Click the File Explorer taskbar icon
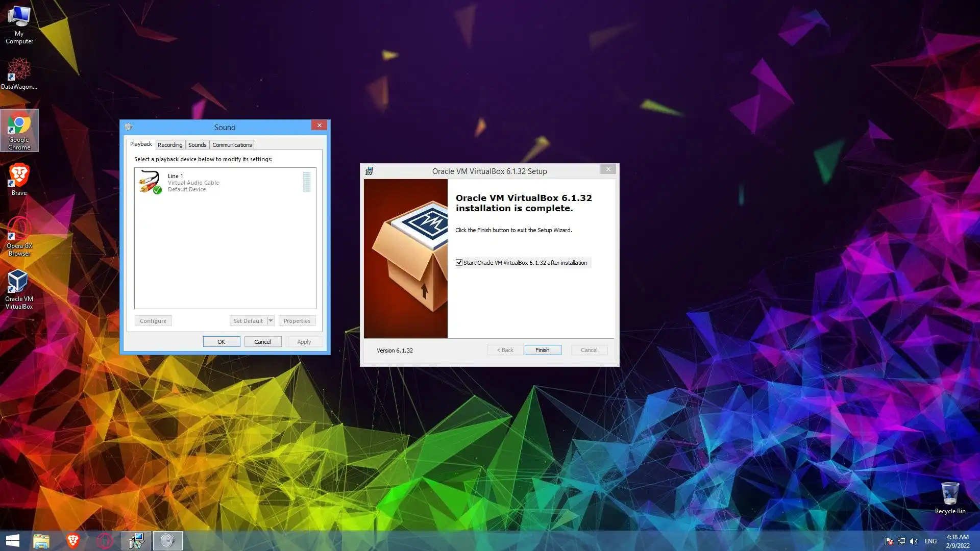 pyautogui.click(x=41, y=541)
